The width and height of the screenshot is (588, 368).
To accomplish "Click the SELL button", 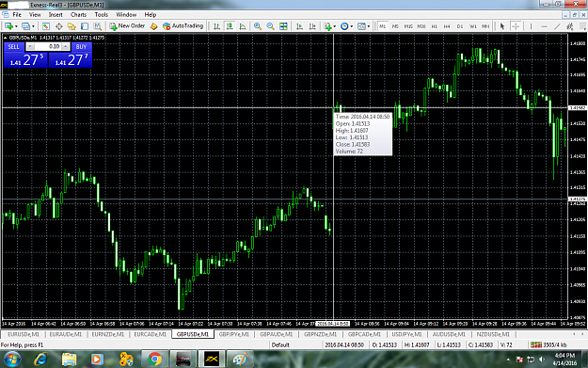I will pos(13,46).
